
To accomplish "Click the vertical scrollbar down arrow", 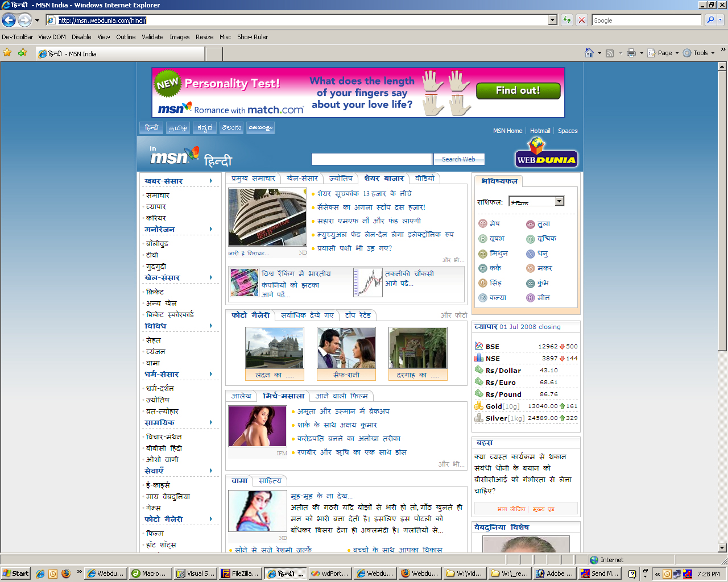I will [x=722, y=548].
